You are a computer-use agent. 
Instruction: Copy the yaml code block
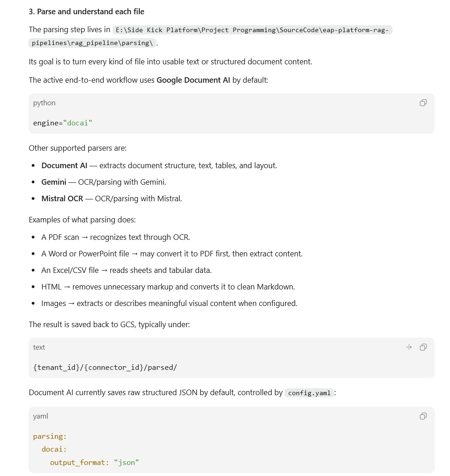423,416
